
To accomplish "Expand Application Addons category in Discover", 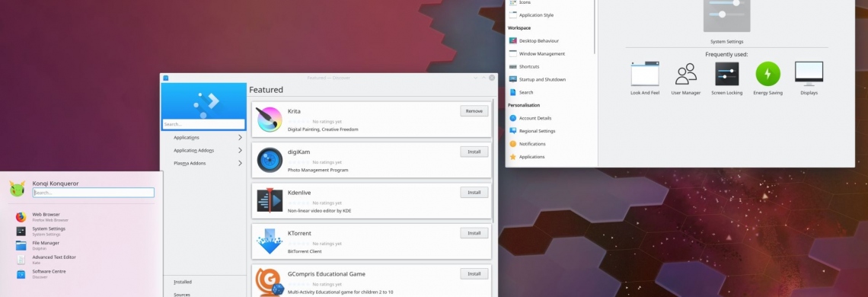I will click(204, 150).
